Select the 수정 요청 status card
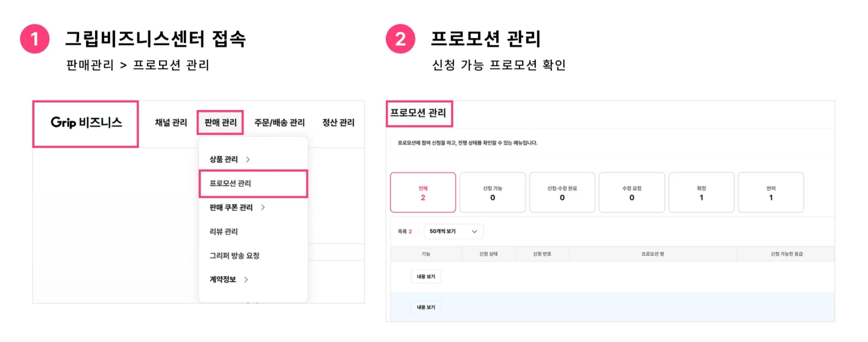Image resolution: width=868 pixels, height=342 pixels. coord(631,193)
